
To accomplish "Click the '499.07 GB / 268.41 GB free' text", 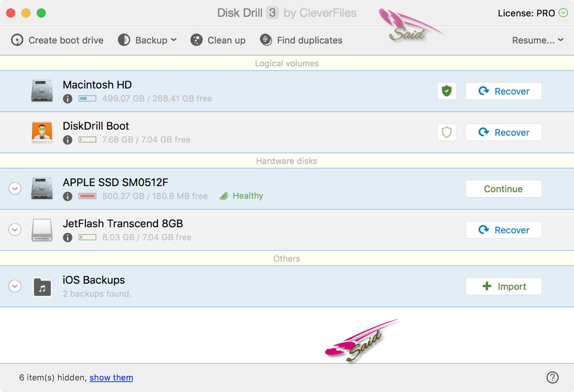I will 157,98.
